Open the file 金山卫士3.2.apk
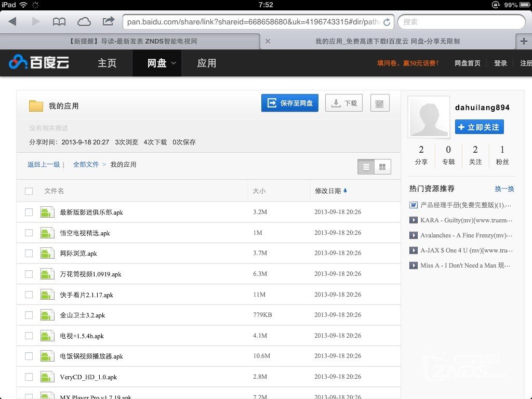Image resolution: width=532 pixels, height=399 pixels. tap(83, 315)
